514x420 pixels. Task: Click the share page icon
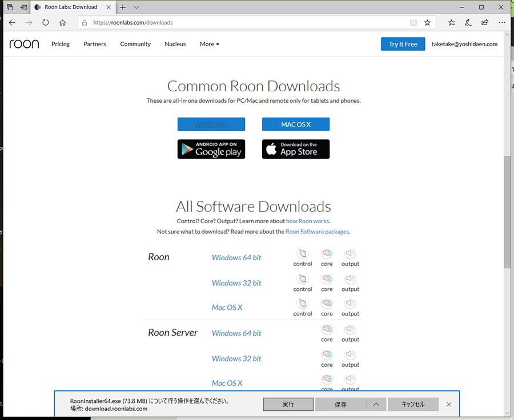(485, 23)
